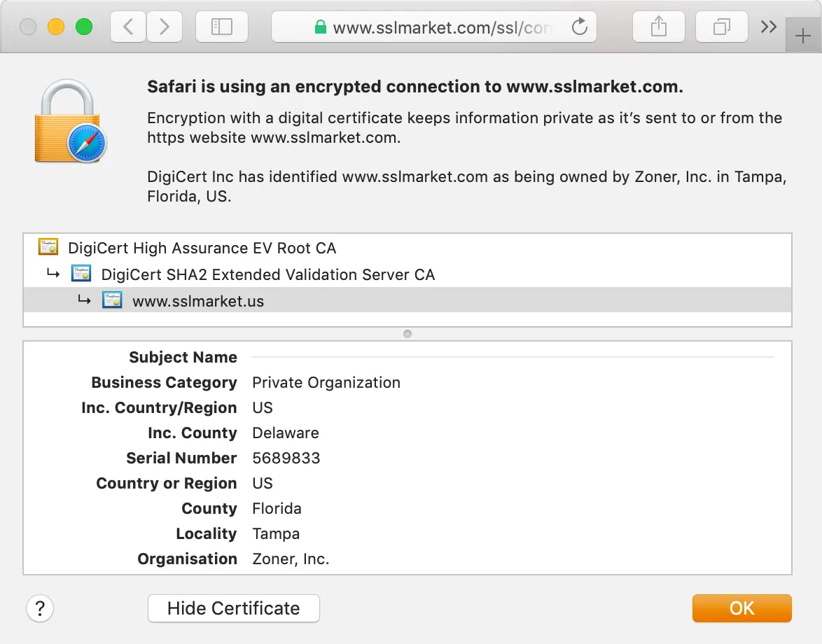Click the Hide Certificate button
The image size is (822, 644).
click(x=234, y=608)
